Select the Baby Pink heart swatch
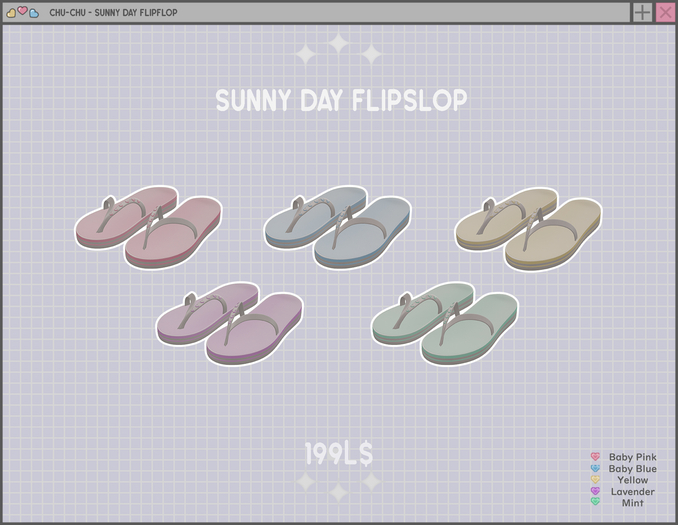678x525 pixels. tap(595, 456)
